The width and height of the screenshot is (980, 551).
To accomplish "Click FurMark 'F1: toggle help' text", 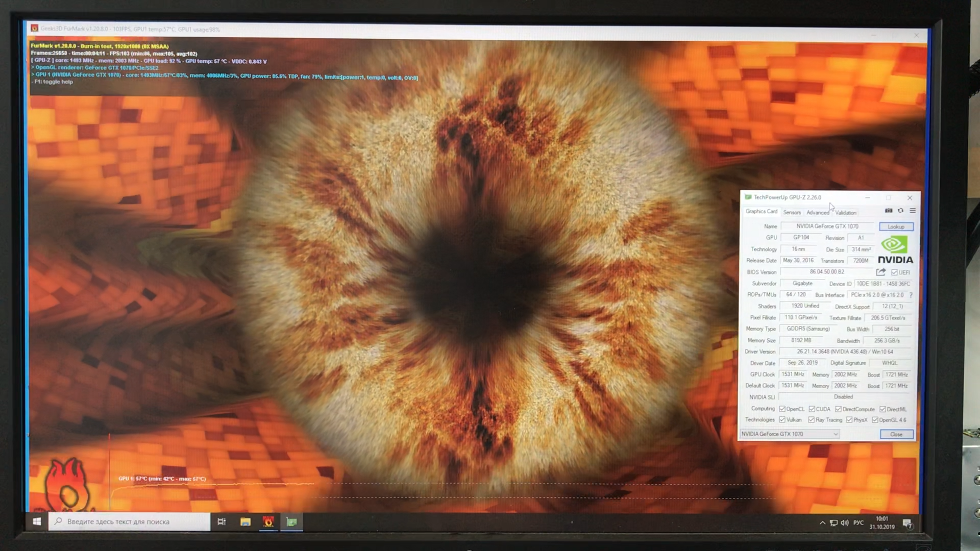I will click(x=54, y=82).
